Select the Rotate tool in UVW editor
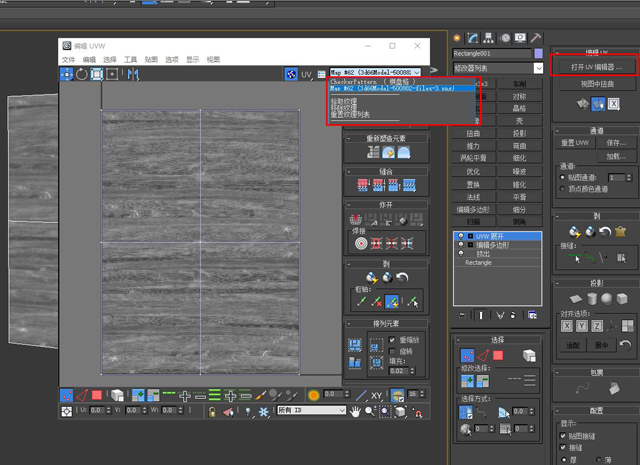640x465 pixels. click(82, 73)
